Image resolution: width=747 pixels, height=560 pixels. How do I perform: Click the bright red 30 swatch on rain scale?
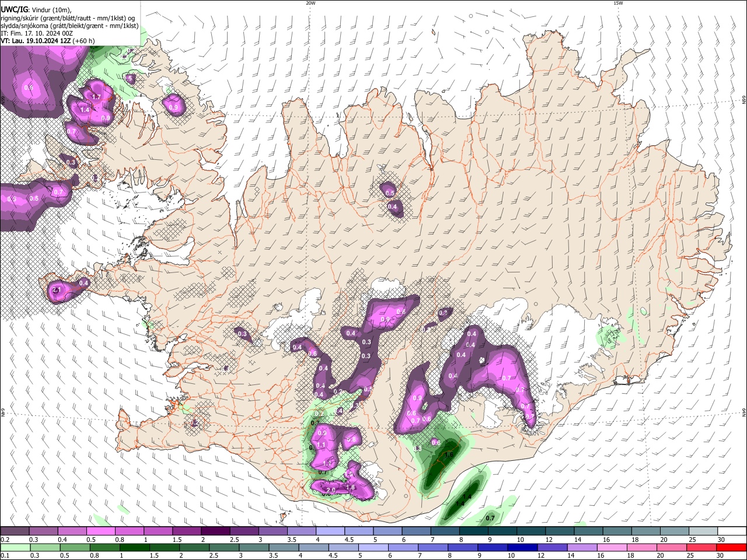[731, 547]
